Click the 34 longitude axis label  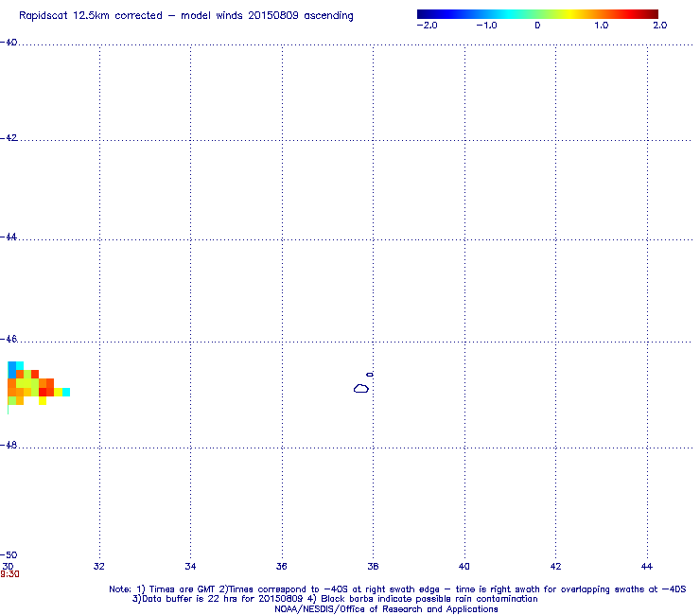coord(191,567)
